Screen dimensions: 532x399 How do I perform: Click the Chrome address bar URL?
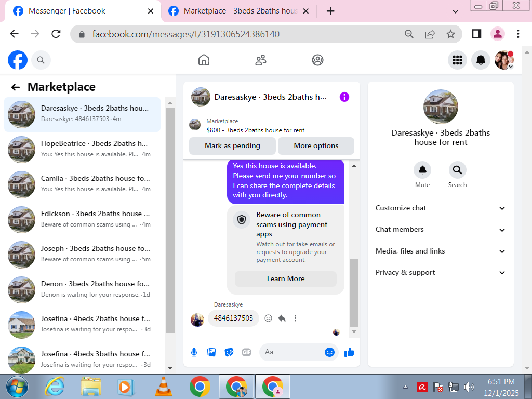pos(185,34)
